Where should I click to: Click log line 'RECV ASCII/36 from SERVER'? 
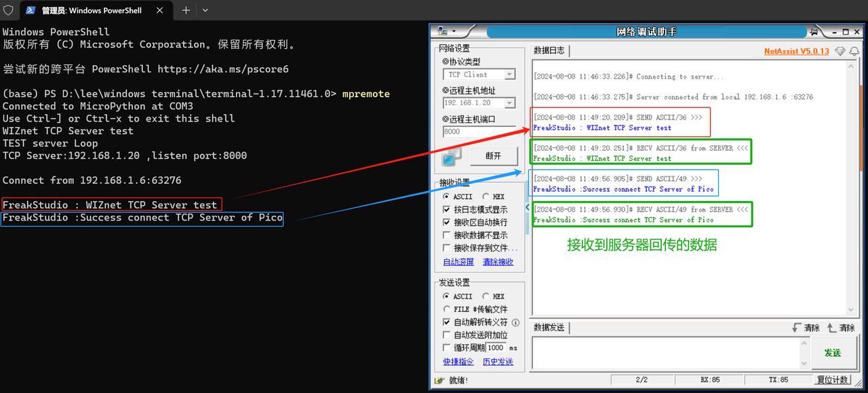(641, 148)
